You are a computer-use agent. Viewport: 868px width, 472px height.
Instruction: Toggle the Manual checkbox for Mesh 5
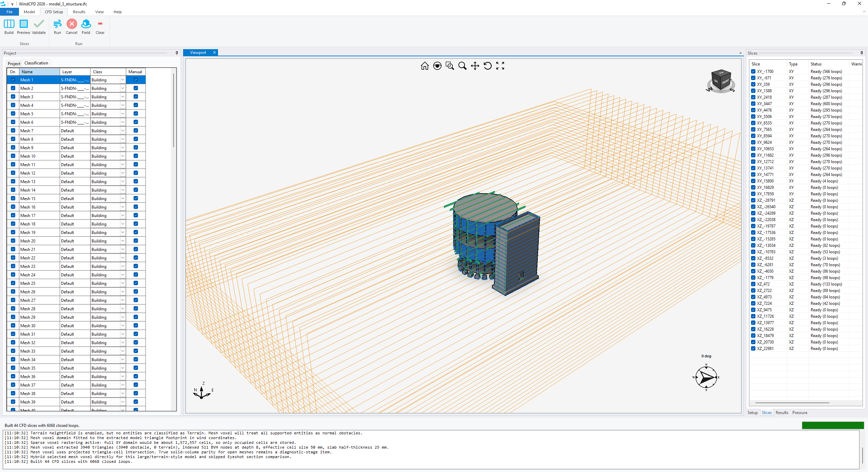click(136, 114)
